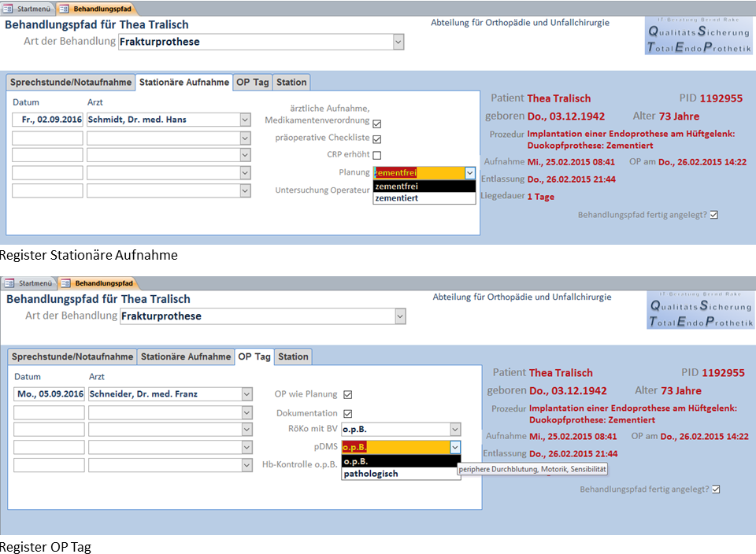Click the date field Mo., 05.09.2016
Screen dimensions: 756x554
click(x=50, y=394)
